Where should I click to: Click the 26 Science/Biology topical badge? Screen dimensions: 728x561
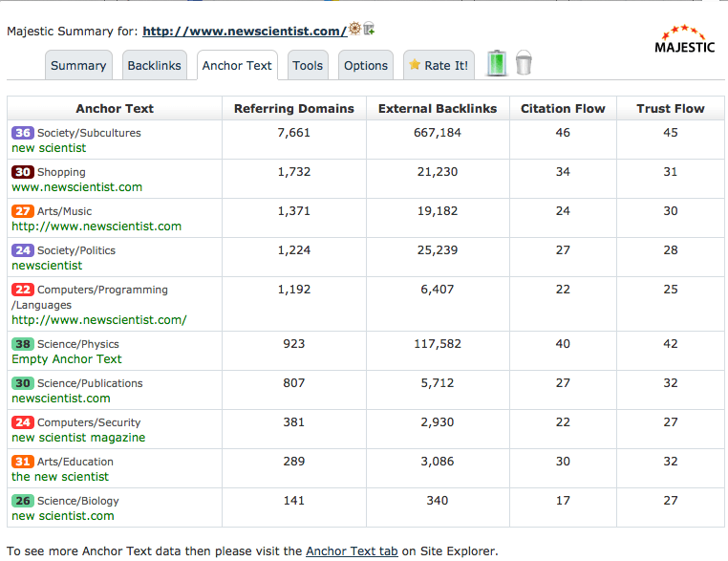pyautogui.click(x=23, y=501)
